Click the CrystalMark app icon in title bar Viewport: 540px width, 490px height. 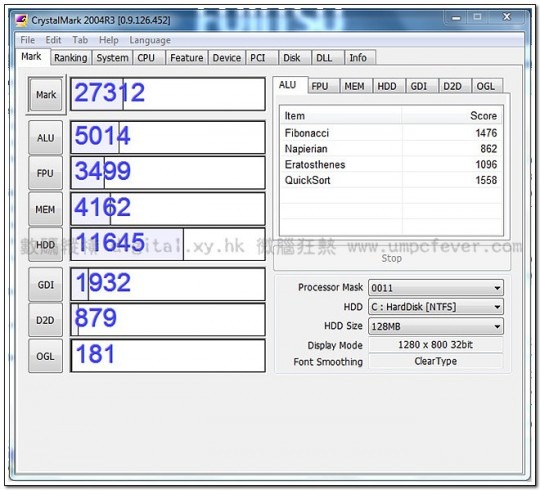(21, 21)
